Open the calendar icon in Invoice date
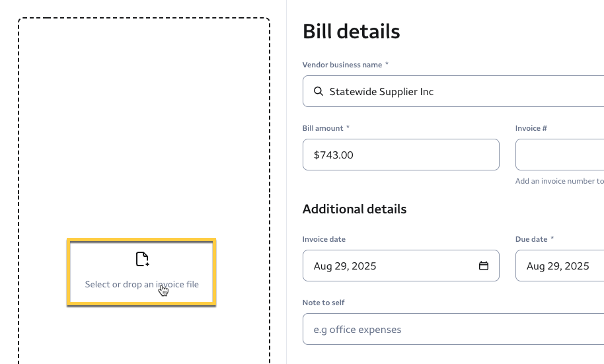The image size is (604, 364). (x=484, y=266)
